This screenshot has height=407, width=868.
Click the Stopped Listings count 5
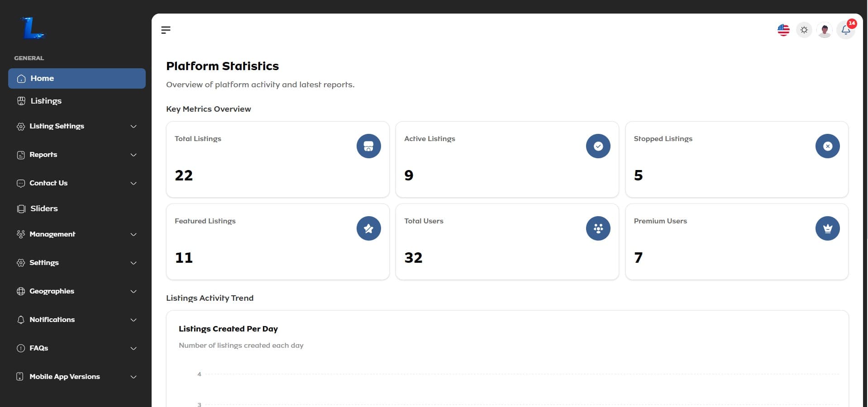coord(638,175)
